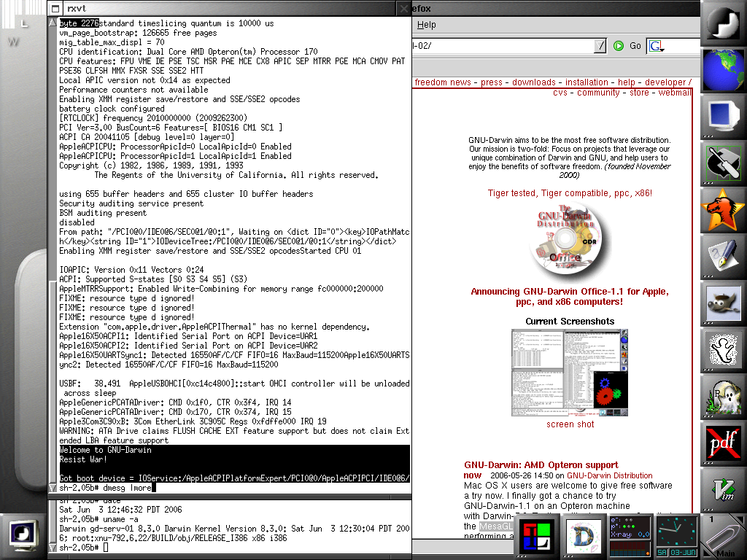Follow the 'store' link
The width and height of the screenshot is (747, 560).
(x=639, y=93)
